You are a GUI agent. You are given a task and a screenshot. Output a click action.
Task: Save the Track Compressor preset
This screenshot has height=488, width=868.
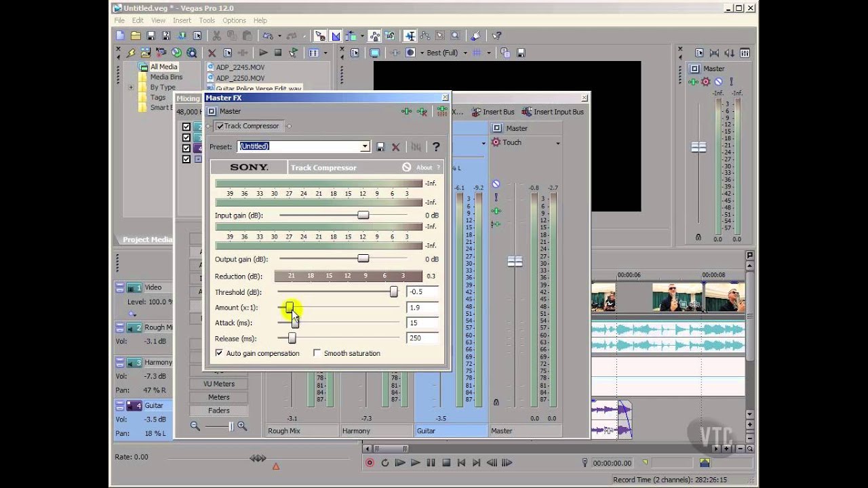(x=380, y=146)
